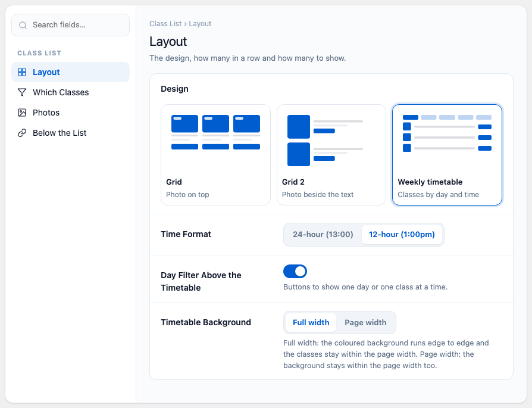Click 'Buttons to show one day' help text

click(365, 287)
